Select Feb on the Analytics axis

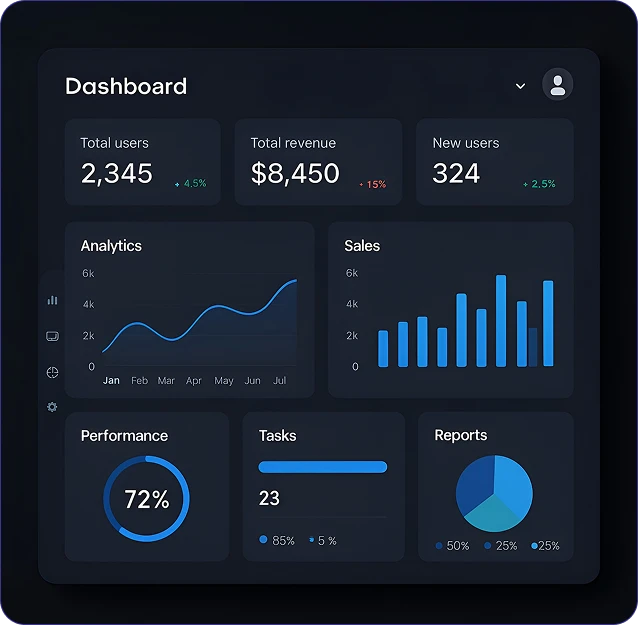tap(140, 380)
